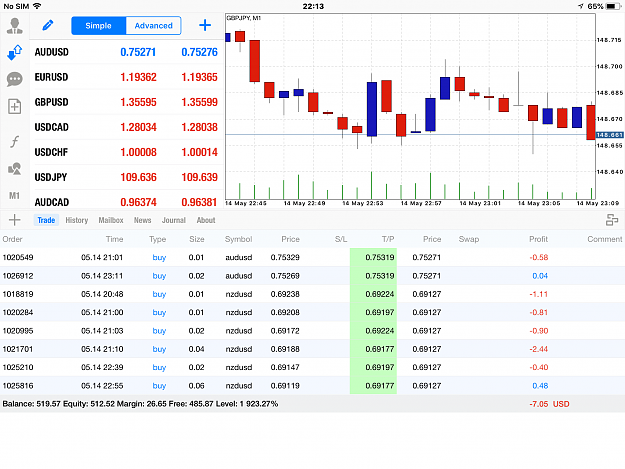Tap AUDUSD ask price 0.75276
The width and height of the screenshot is (625, 469).
[199, 52]
